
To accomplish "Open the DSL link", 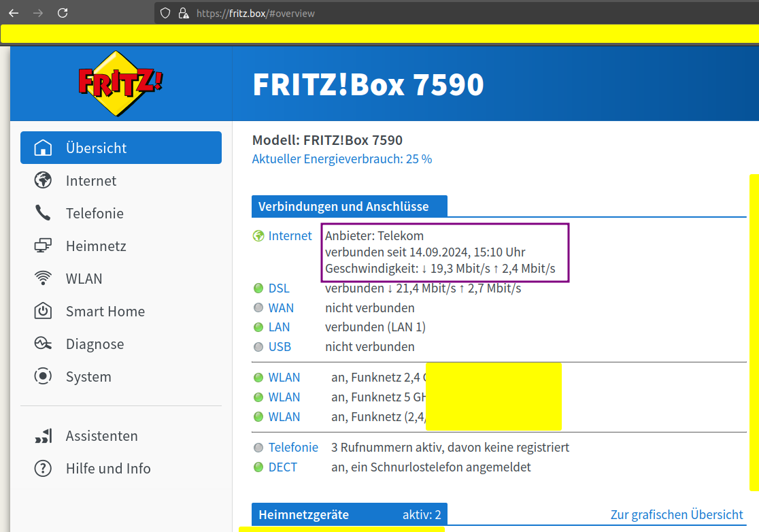I will 279,288.
